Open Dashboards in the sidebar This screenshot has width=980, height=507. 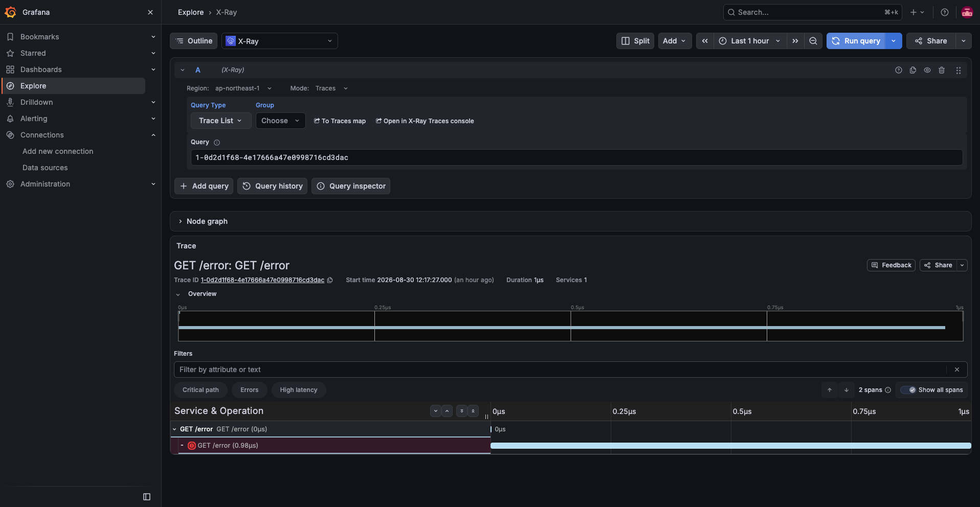tap(41, 70)
